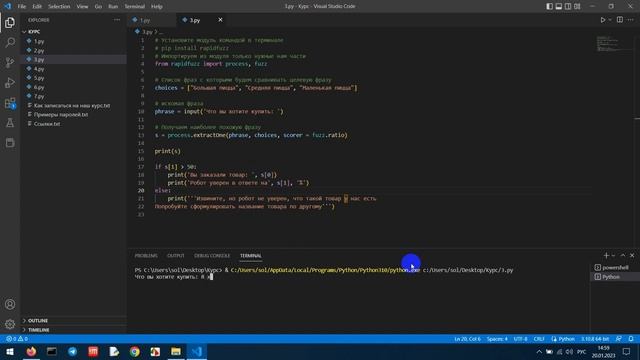The image size is (640, 360).
Task: Switch to the Problems panel tab
Action: click(146, 256)
